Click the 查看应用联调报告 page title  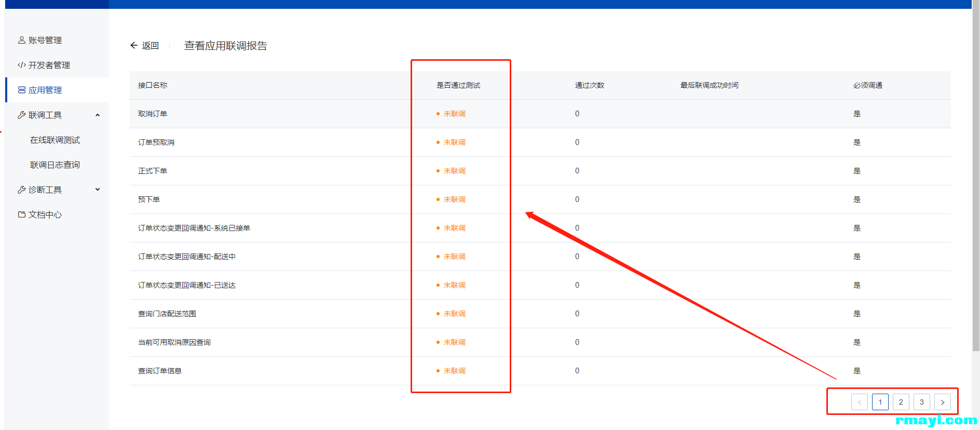click(x=226, y=46)
